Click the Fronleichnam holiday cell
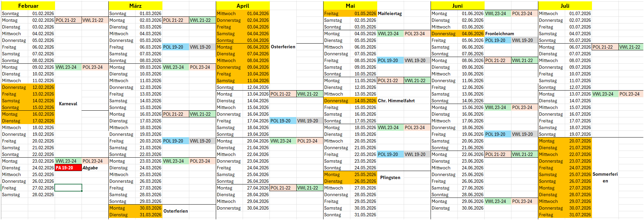This screenshot has width=644, height=220. pyautogui.click(x=499, y=34)
